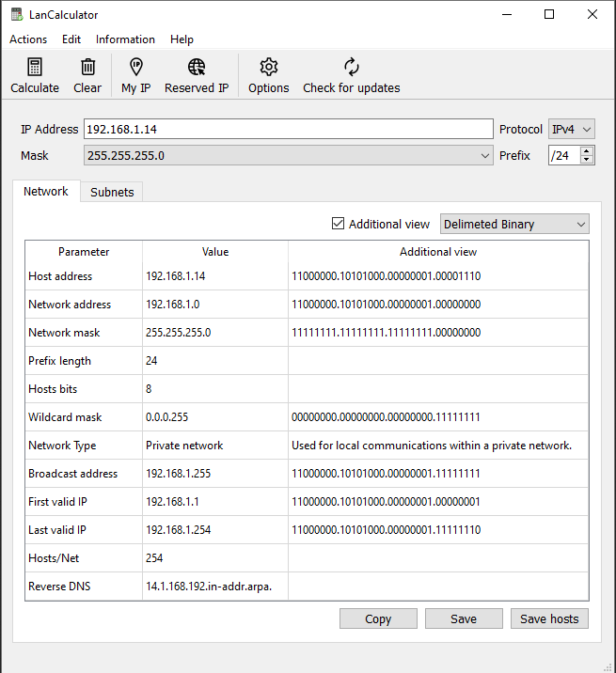Click the Clear trash icon
616x673 pixels.
coord(87,67)
